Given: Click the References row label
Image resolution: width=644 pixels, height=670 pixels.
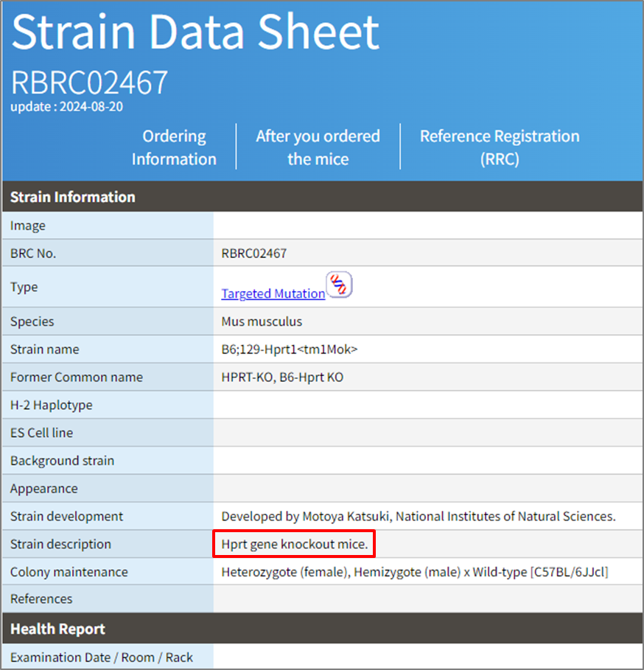Looking at the screenshot, I should pyautogui.click(x=41, y=599).
